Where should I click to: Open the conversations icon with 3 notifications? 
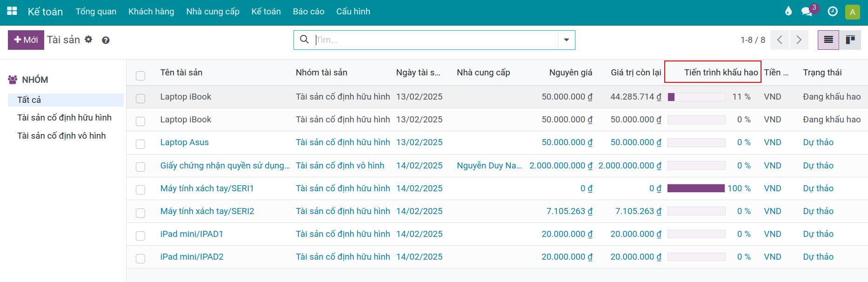tap(807, 12)
